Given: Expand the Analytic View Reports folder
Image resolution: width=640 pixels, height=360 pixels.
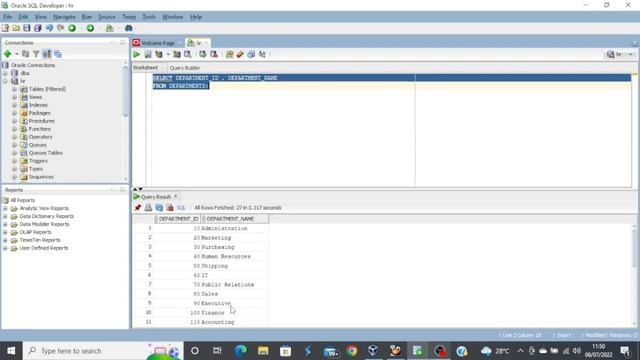Looking at the screenshot, I should pyautogui.click(x=5, y=208).
